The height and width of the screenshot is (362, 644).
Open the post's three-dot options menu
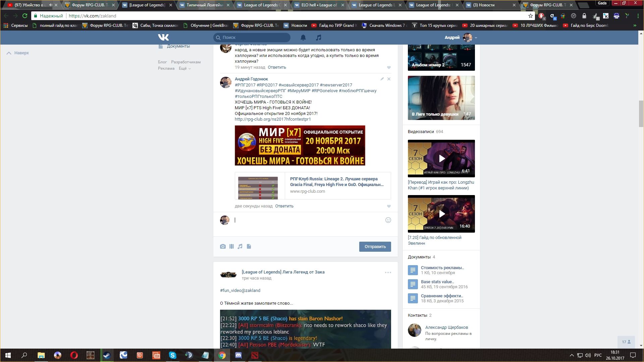click(x=388, y=273)
